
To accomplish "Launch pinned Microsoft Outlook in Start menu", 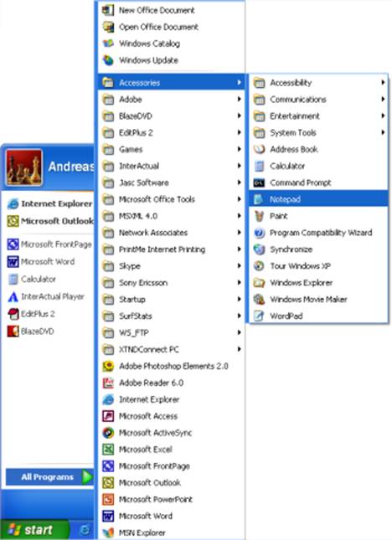I will coord(50,221).
